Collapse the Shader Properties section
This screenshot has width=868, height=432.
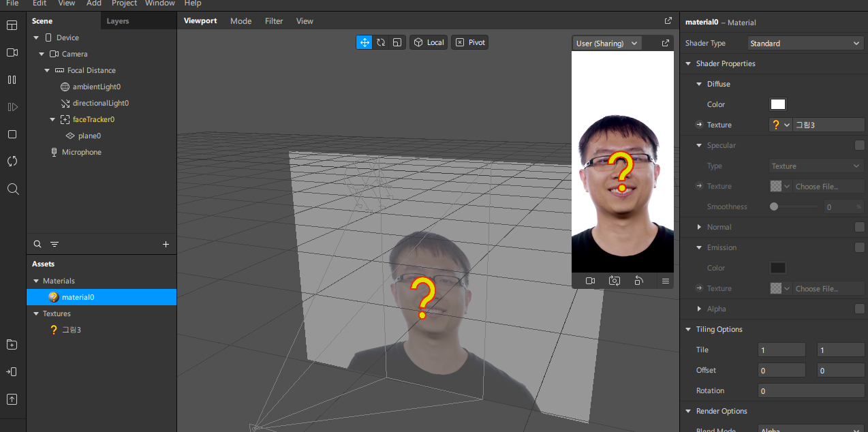point(688,63)
